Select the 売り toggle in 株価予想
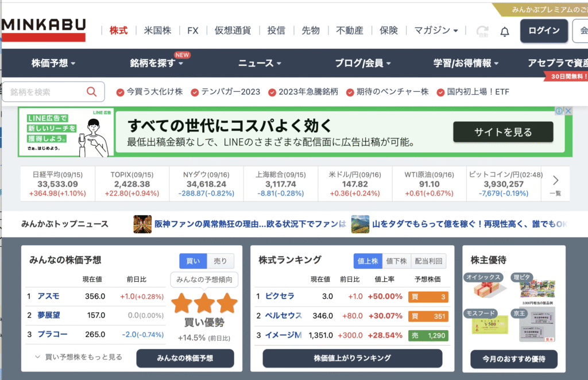This screenshot has height=380, width=588. click(x=220, y=261)
